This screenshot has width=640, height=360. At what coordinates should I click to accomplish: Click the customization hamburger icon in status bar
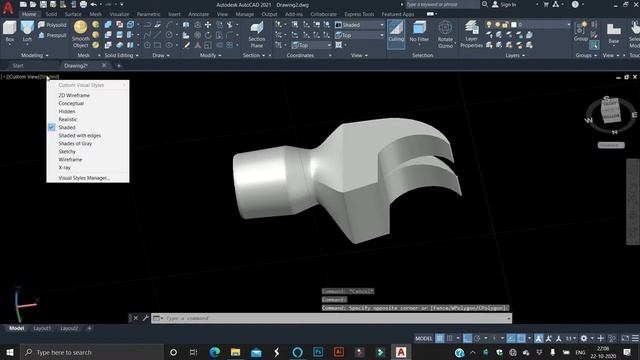(635, 338)
